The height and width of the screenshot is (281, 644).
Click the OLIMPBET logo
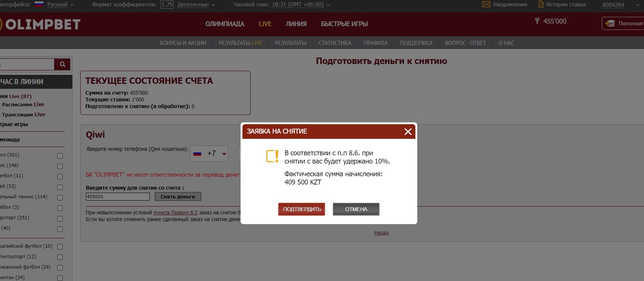coord(40,24)
